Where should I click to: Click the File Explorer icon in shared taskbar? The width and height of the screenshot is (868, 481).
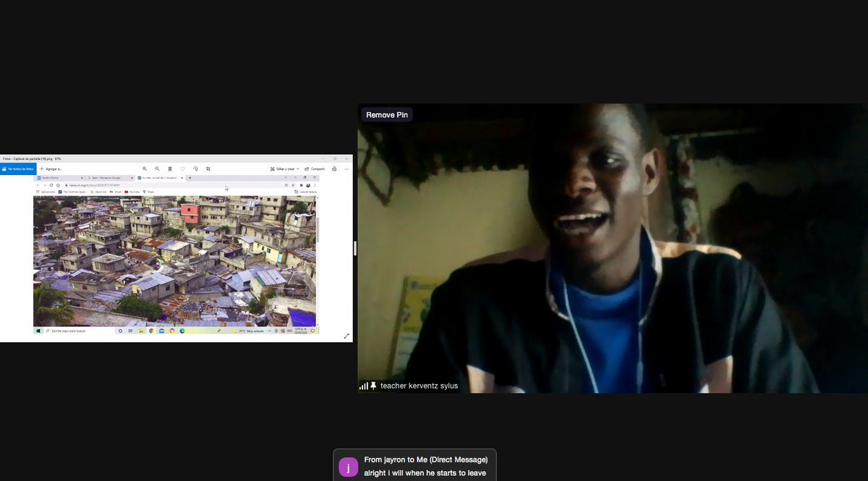point(141,331)
